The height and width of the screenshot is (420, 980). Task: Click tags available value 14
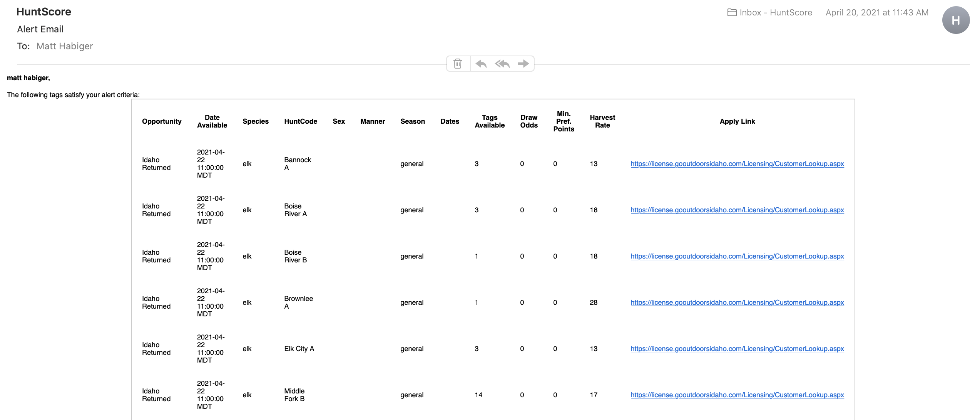pos(478,395)
